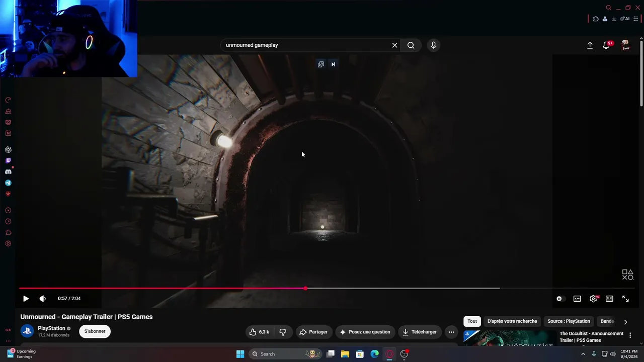Click the Windows taskbar search box
Image resolution: width=644 pixels, height=362 pixels.
point(286,354)
